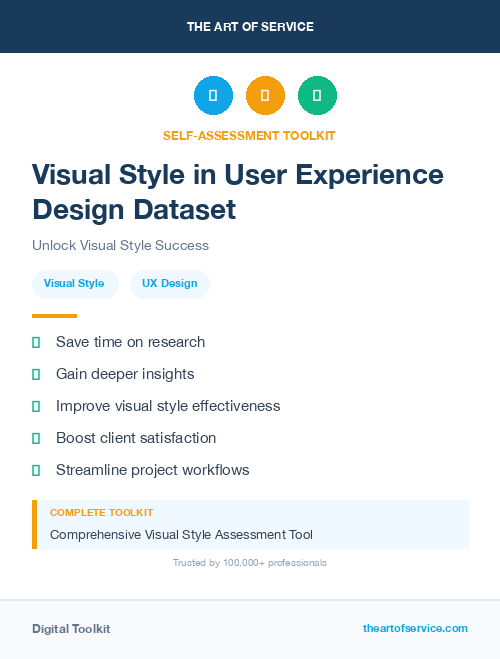500x659 pixels.
Task: Click bullet icon beside Gain deeper insights
Action: (36, 374)
